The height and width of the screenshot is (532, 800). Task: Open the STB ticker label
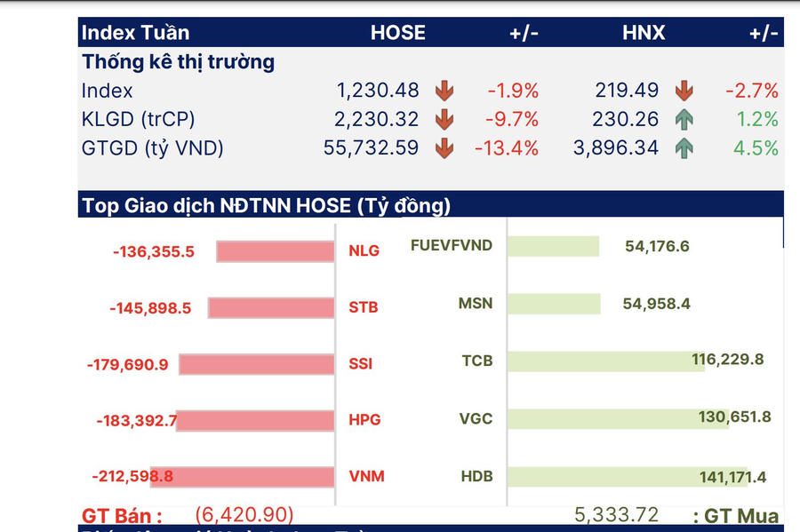(363, 307)
